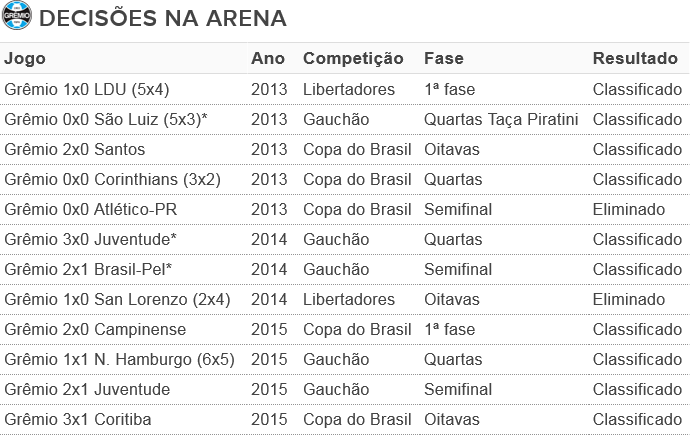Click Eliminado in the Atlético-PR row

click(628, 209)
